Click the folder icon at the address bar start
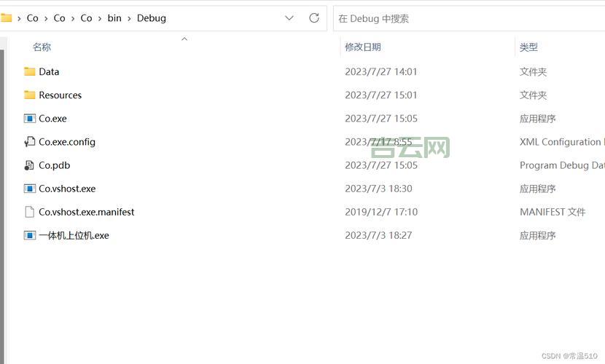605x364 pixels. (6, 17)
